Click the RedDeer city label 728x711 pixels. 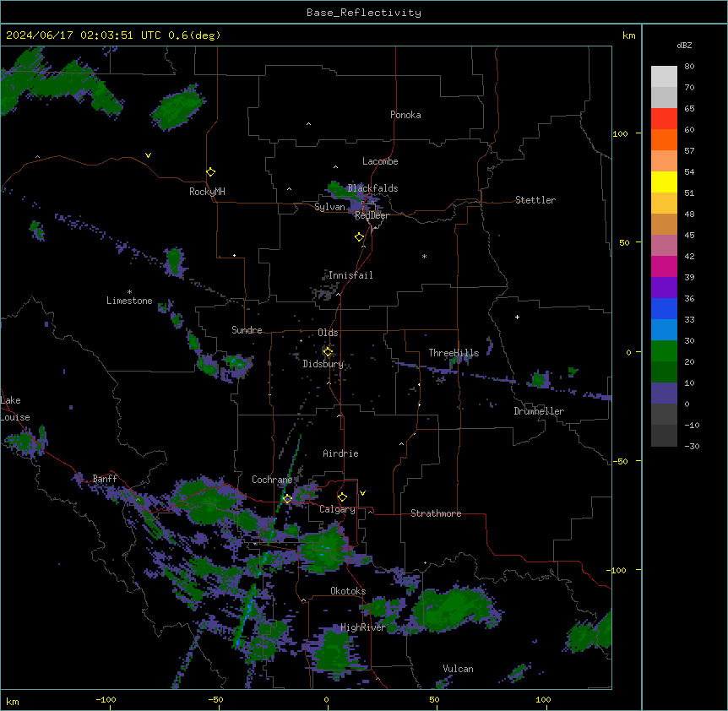(x=372, y=215)
